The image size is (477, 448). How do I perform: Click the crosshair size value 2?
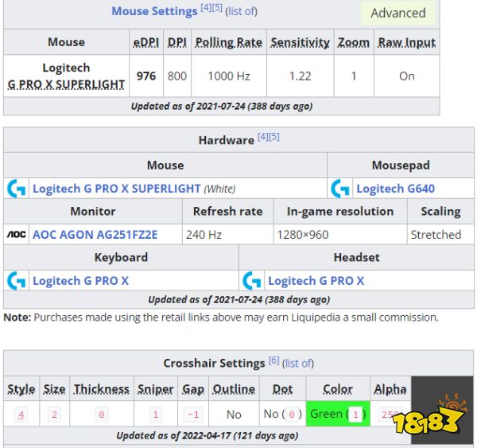click(54, 415)
